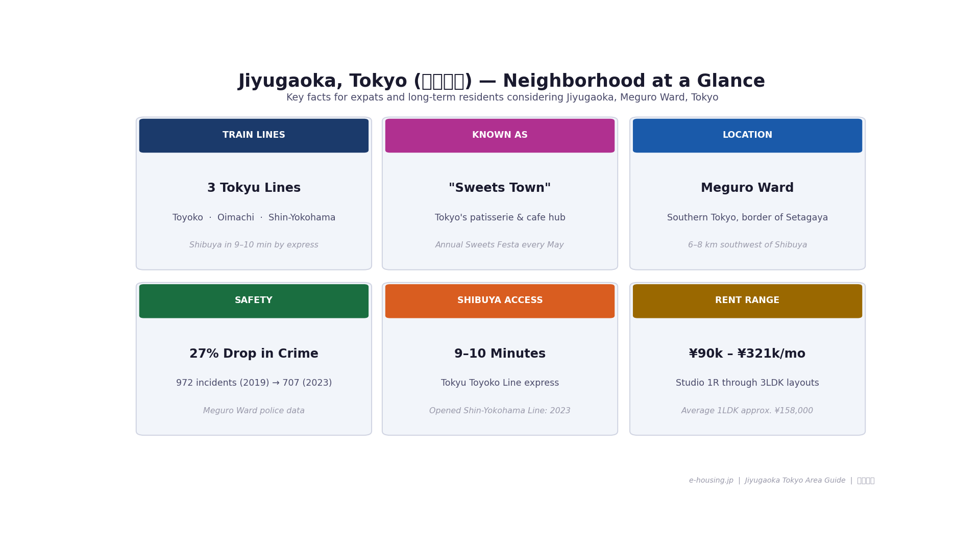Screen dimensions: 980x551
Task: Click the "Meguro Ward police data" note
Action: pyautogui.click(x=254, y=411)
